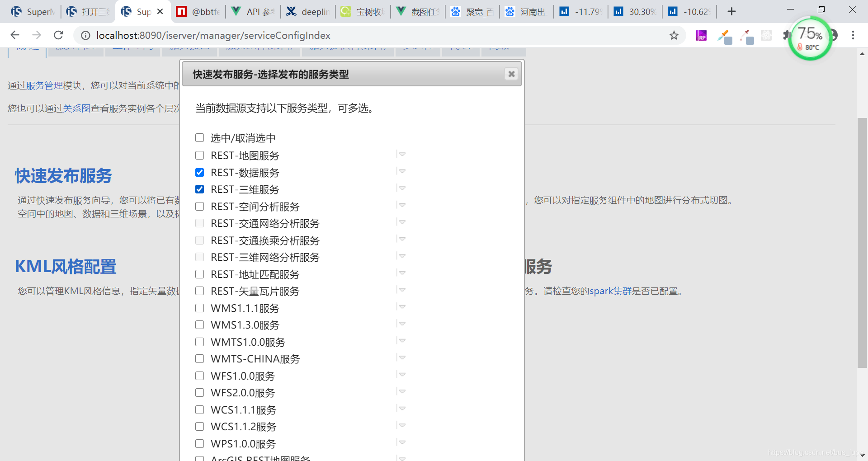Switch to the API 参 tab
Screen dimensions: 868x461
pyautogui.click(x=252, y=12)
